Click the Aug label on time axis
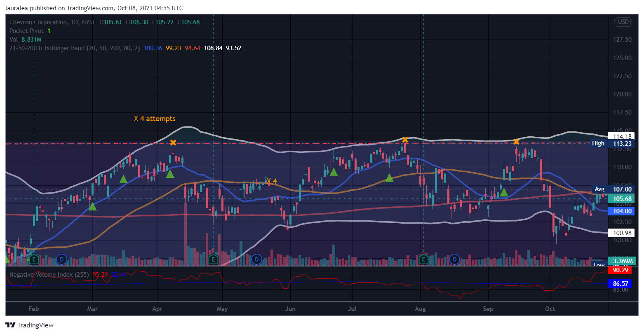644x334 pixels. tap(420, 309)
